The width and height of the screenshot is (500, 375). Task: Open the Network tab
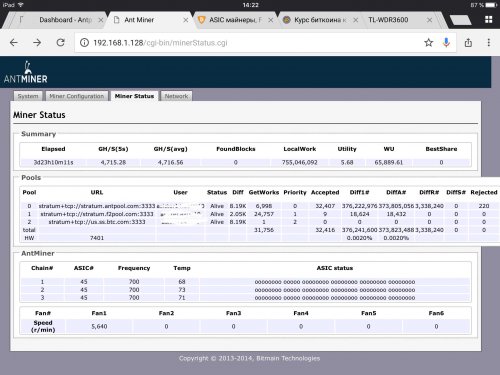click(x=176, y=96)
